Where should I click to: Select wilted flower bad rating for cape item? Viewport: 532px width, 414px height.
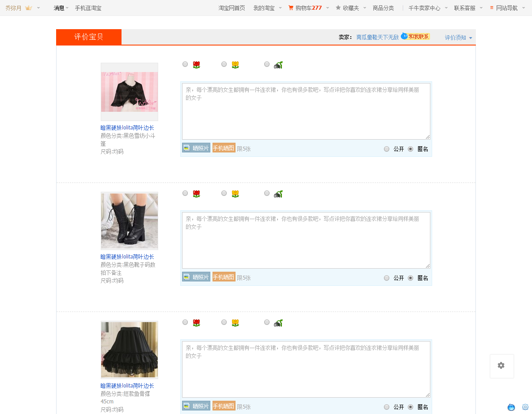(x=267, y=64)
